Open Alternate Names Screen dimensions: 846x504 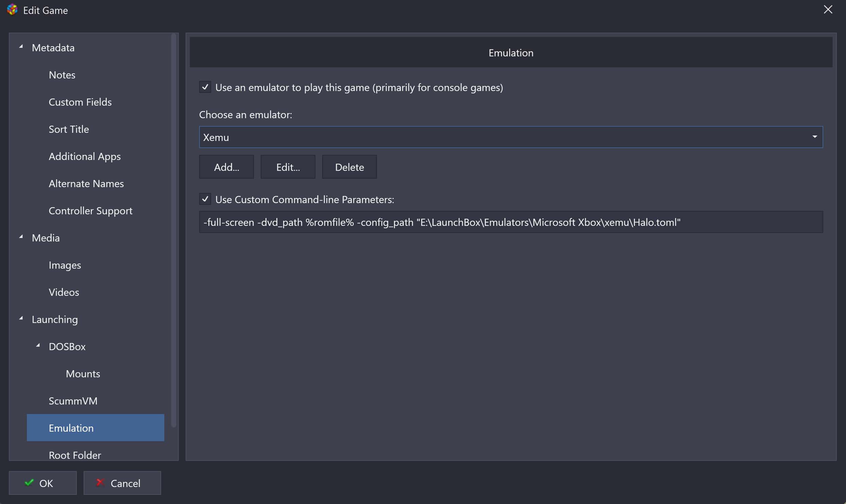86,184
